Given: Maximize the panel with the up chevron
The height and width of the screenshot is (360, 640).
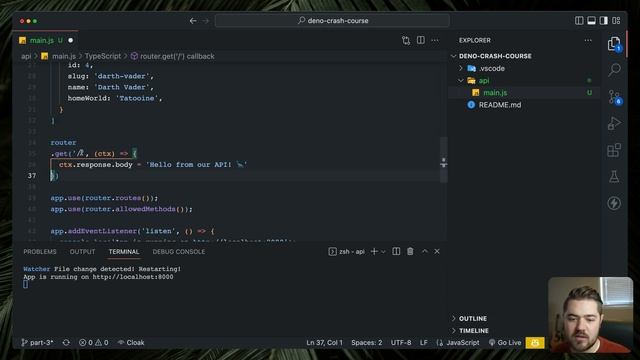Looking at the screenshot, I should tap(424, 251).
